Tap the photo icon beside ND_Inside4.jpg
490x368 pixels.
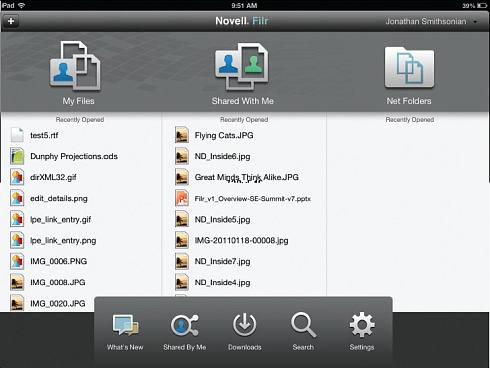click(x=182, y=282)
